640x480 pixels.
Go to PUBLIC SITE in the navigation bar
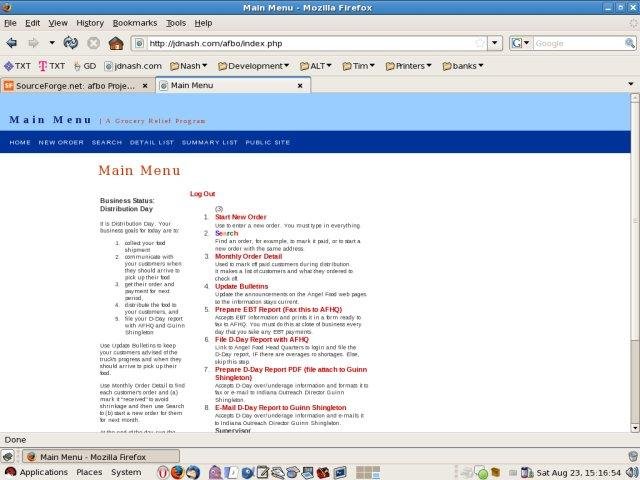point(268,142)
